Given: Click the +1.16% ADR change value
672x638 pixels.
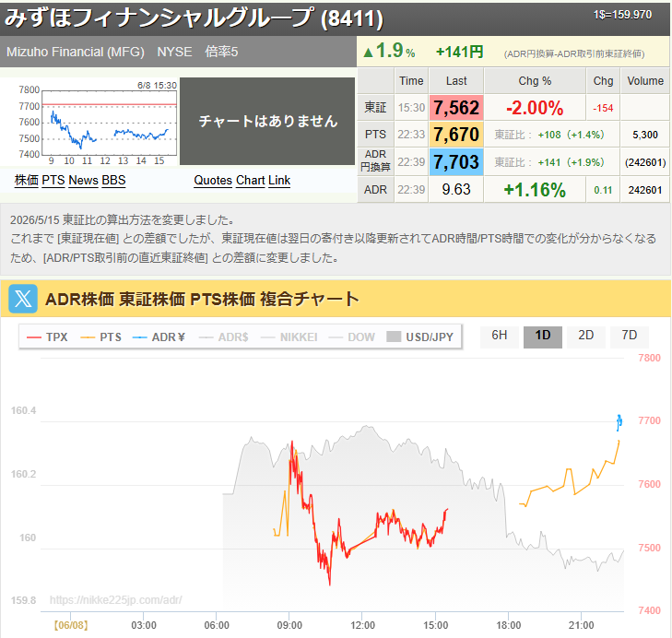Looking at the screenshot, I should click(535, 190).
